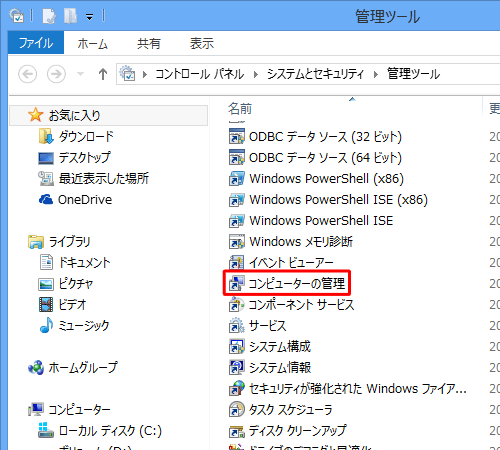Select コントロール パネル in the address bar

click(200, 74)
